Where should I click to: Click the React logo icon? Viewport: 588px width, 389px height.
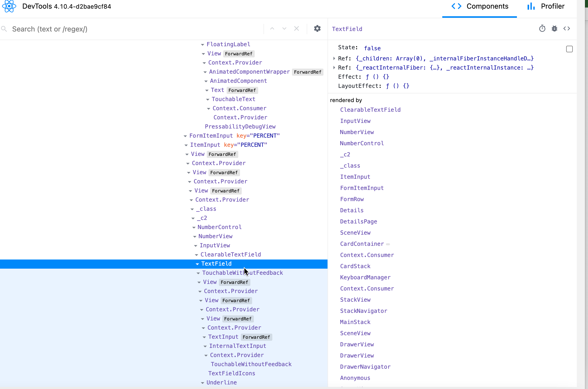[9, 6]
